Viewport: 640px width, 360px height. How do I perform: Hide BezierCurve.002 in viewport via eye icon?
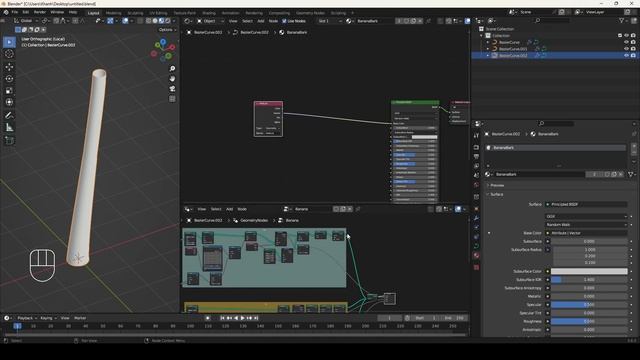click(x=626, y=55)
